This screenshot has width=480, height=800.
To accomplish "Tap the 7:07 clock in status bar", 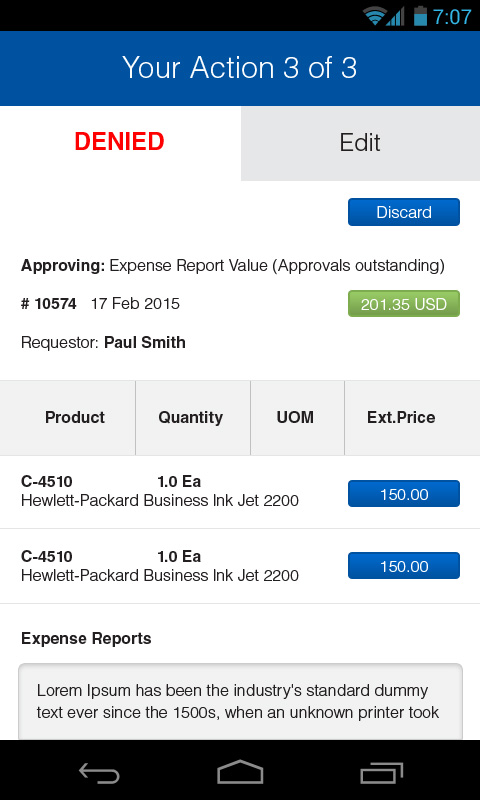I will click(x=452, y=16).
